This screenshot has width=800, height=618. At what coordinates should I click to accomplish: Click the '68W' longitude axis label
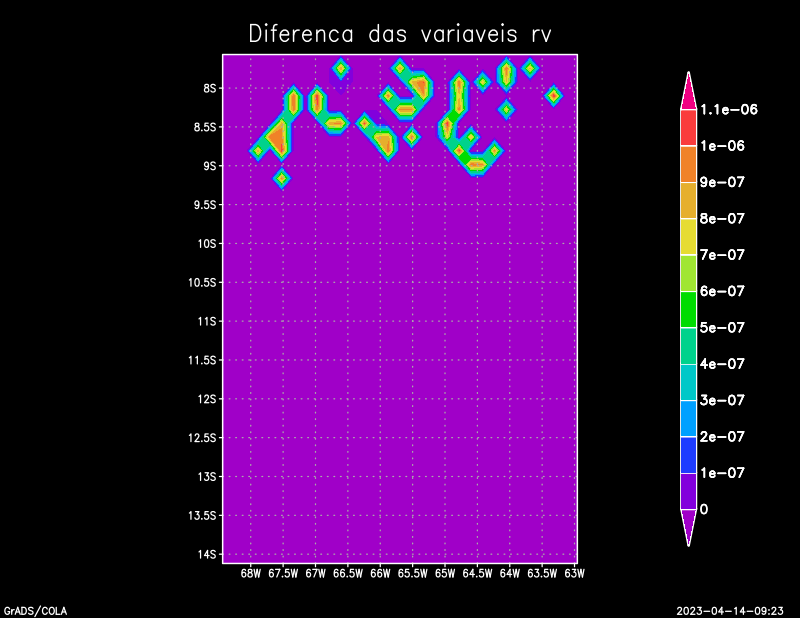(251, 574)
